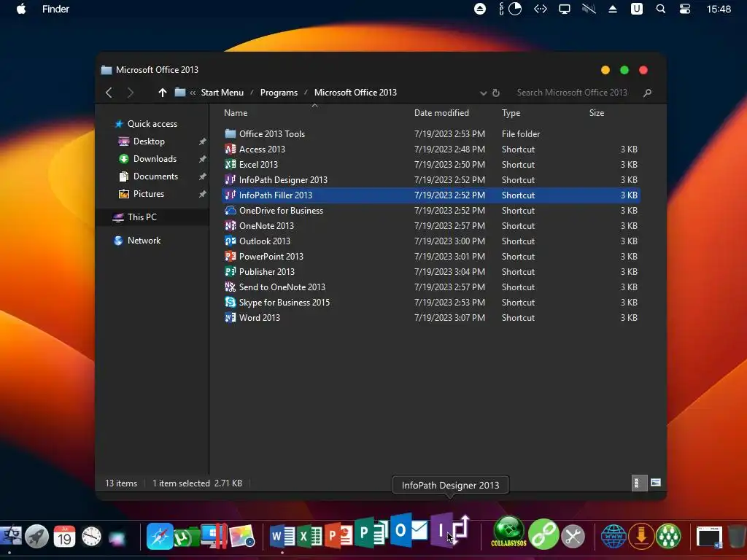Click the 15:48 clock
Screen dimensions: 747x560
(x=719, y=9)
